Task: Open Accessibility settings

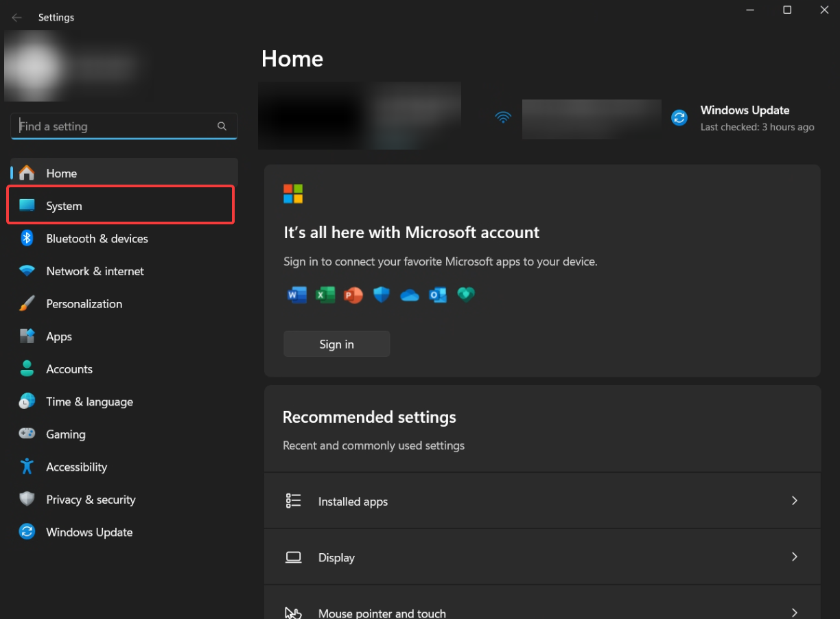Action: point(124,467)
